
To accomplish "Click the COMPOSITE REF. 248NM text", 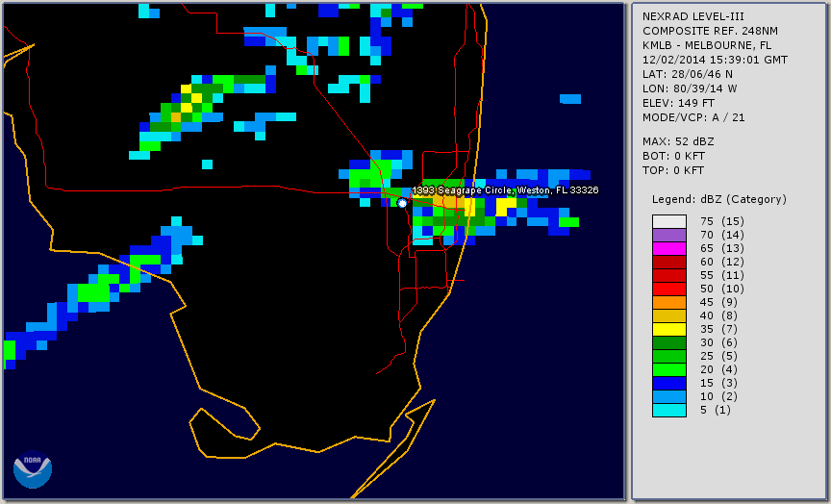I will pos(710,31).
